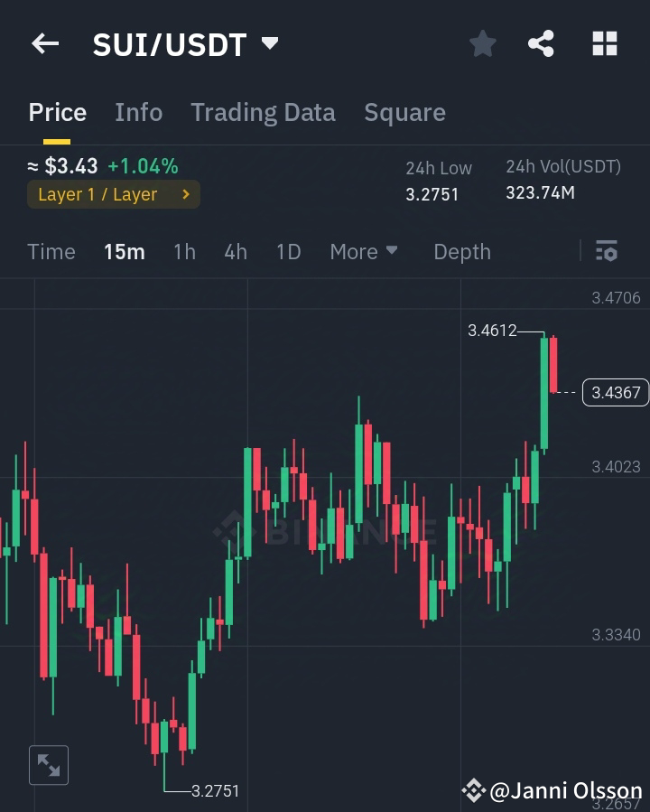This screenshot has width=650, height=812.
Task: Open the share options icon
Action: 541,43
